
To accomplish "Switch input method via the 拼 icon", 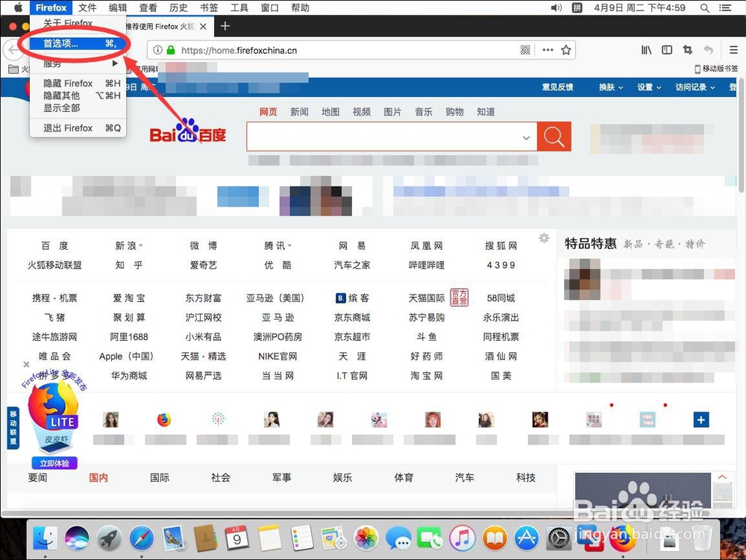I will 577,7.
